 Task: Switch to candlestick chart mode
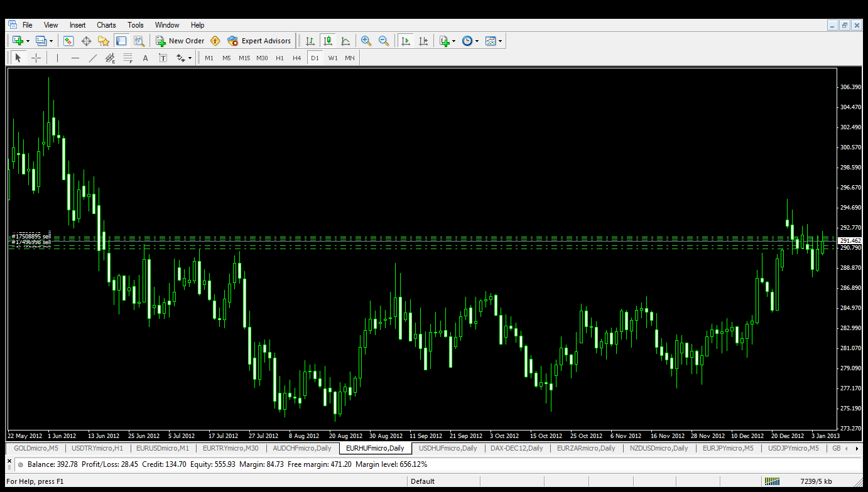point(328,41)
